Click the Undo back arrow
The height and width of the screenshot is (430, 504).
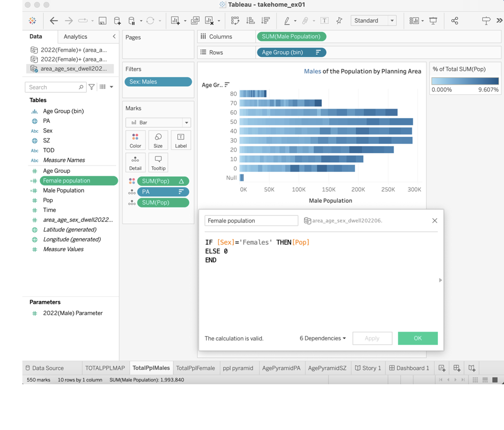[x=54, y=21]
